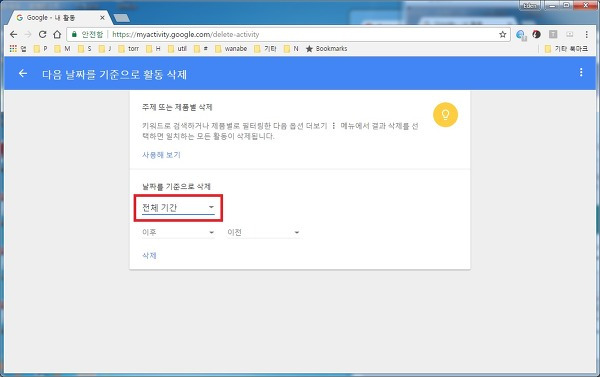Viewport: 600px width, 377px height.
Task: Open the S bookmarks folder
Action: click(85, 49)
